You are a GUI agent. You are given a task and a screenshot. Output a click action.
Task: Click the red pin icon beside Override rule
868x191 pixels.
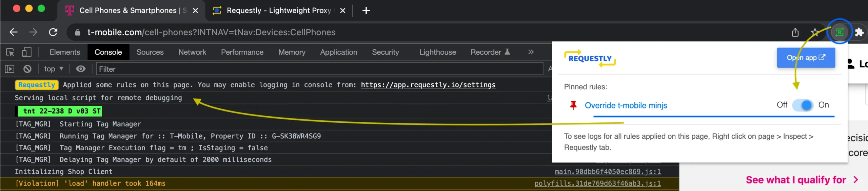(x=573, y=105)
